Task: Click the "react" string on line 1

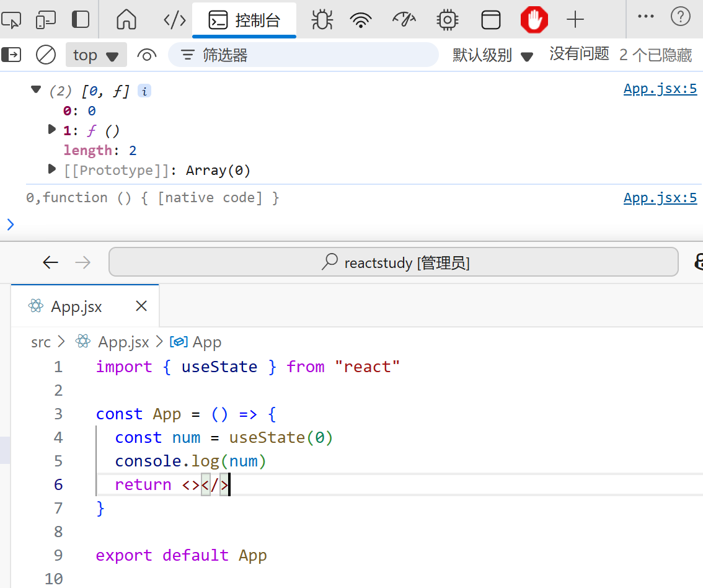Action: point(367,367)
